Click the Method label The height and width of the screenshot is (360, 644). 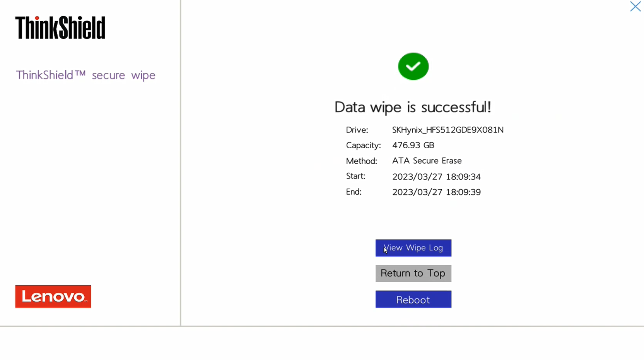361,161
